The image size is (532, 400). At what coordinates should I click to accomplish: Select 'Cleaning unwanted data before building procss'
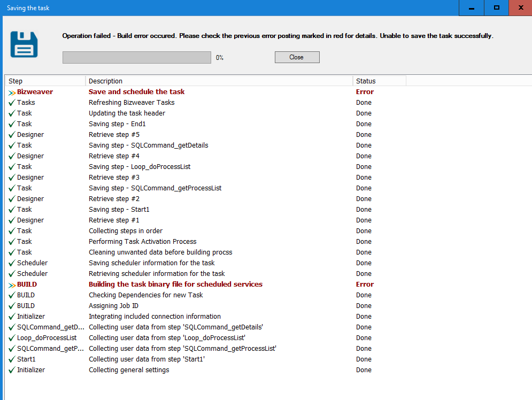pyautogui.click(x=160, y=252)
